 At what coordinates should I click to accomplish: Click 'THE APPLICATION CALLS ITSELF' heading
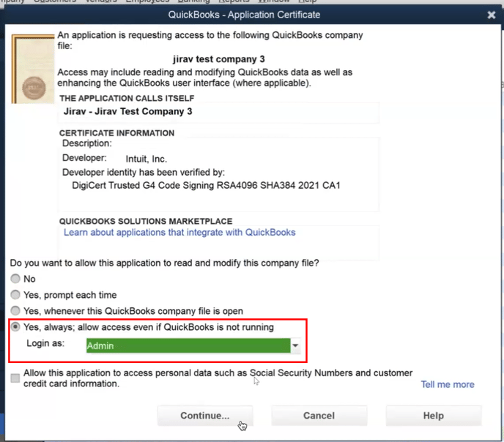tap(127, 98)
